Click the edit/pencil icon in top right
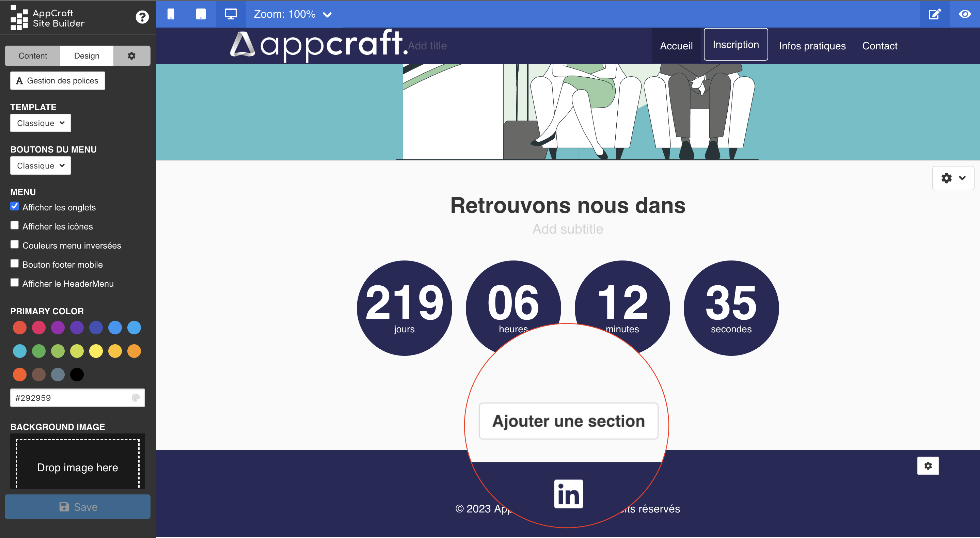 [935, 14]
